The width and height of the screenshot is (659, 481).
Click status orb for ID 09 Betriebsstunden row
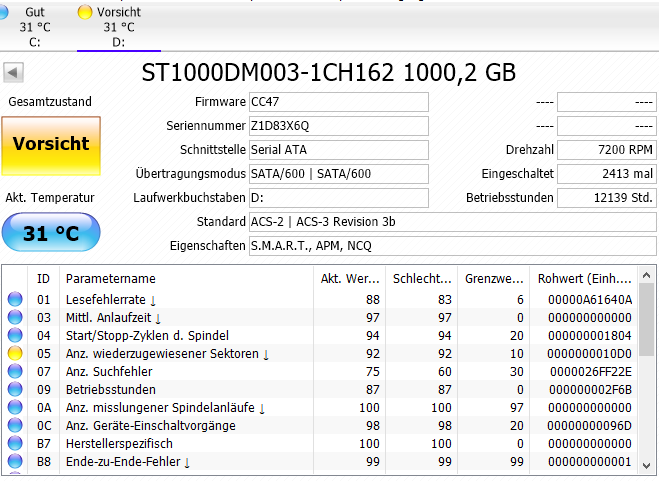15,389
